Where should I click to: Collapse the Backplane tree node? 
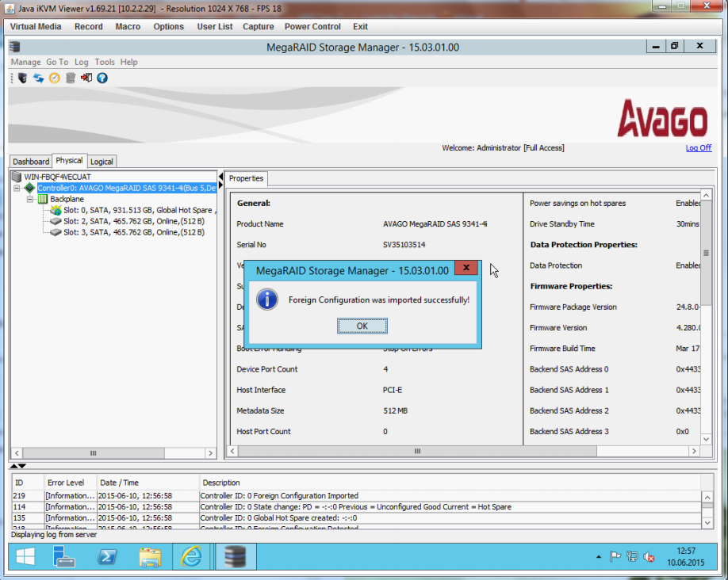pos(30,200)
